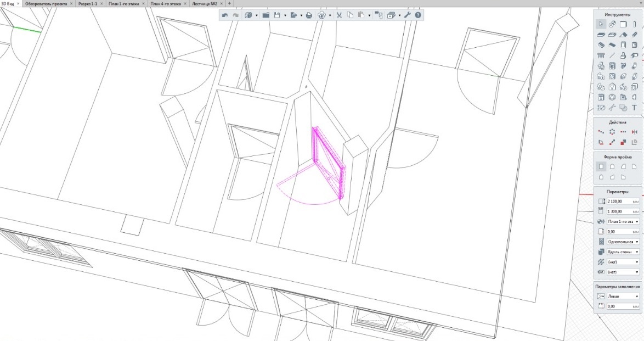Click the Cut scissors icon

click(339, 15)
